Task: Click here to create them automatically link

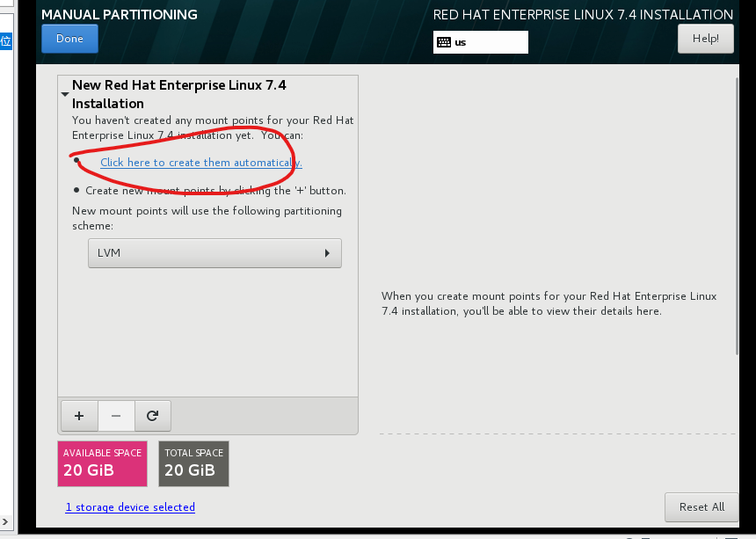Action: tap(201, 163)
